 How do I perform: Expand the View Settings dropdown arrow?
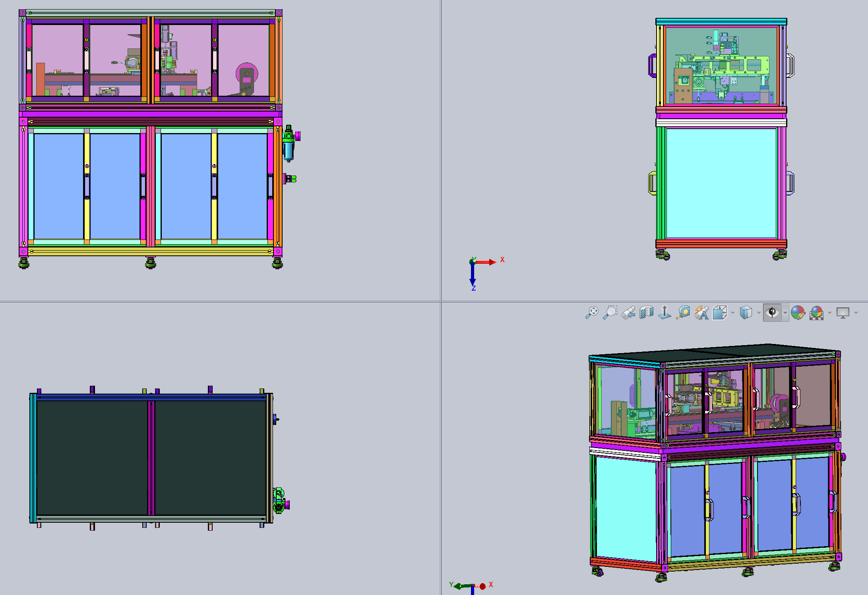tap(856, 313)
